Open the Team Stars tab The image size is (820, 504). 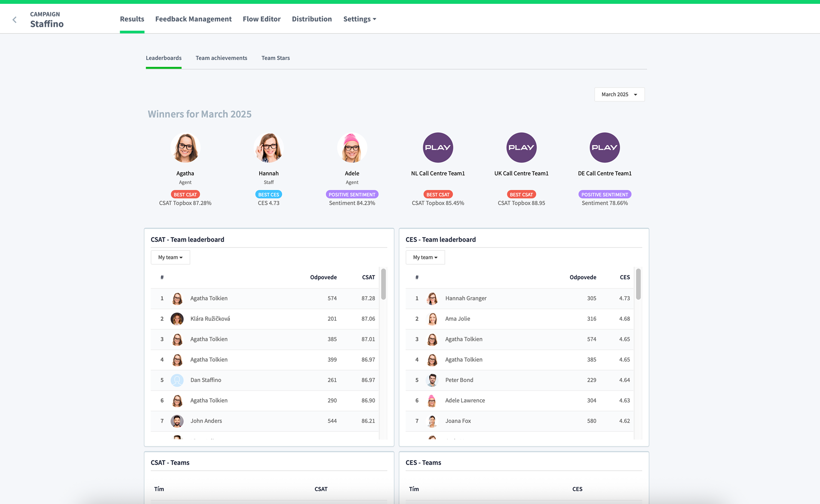pos(275,58)
